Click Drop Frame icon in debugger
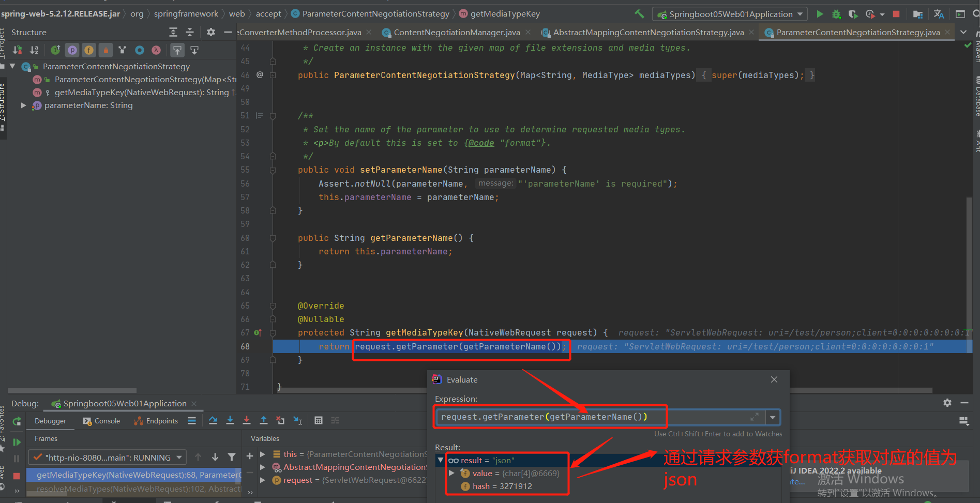Viewport: 980px width, 503px height. (x=280, y=420)
